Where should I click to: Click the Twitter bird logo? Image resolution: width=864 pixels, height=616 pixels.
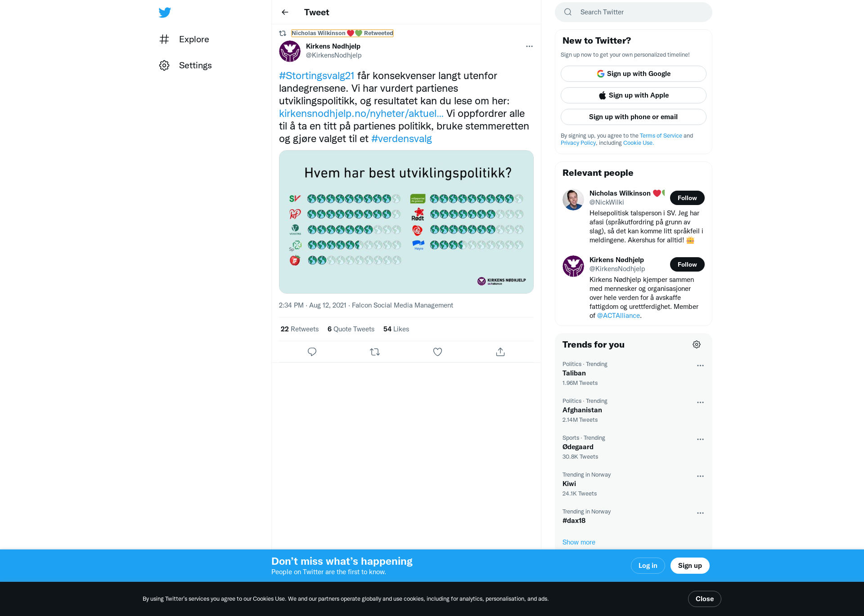tap(165, 13)
